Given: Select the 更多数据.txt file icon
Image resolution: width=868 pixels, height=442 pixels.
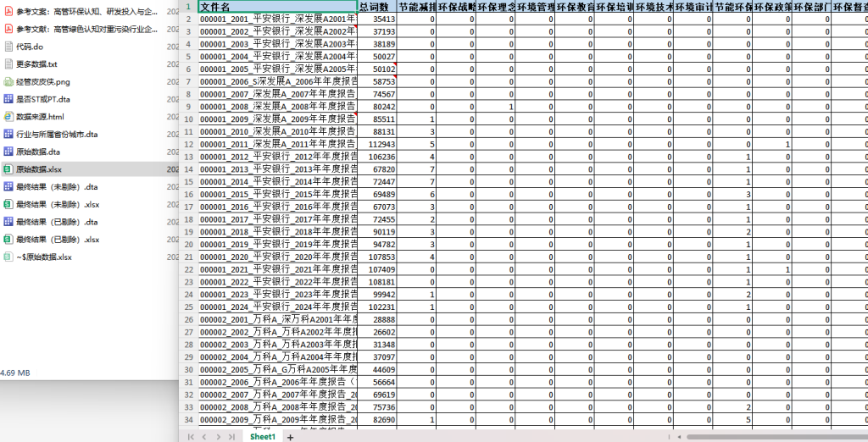Looking at the screenshot, I should [x=8, y=64].
